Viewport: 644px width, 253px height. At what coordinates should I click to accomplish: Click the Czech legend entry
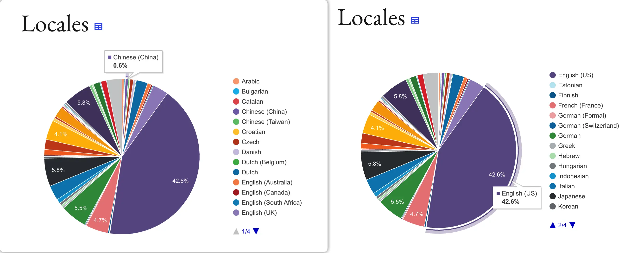click(x=246, y=142)
